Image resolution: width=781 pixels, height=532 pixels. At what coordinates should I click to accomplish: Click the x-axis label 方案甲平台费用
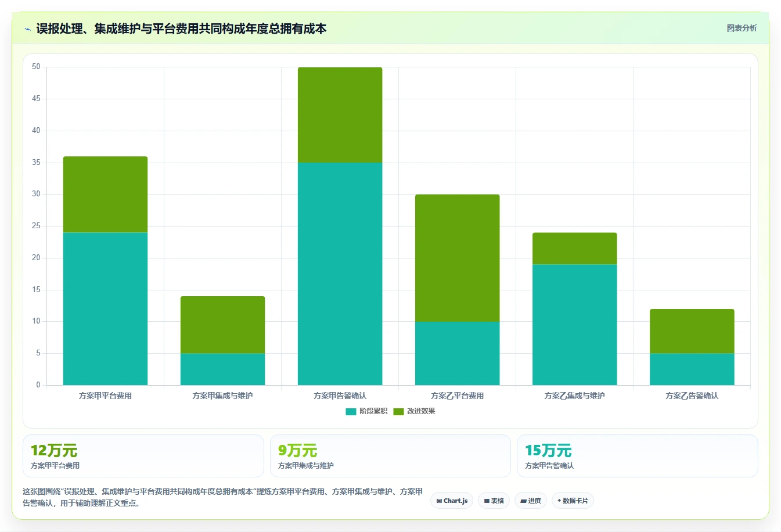[x=105, y=396]
